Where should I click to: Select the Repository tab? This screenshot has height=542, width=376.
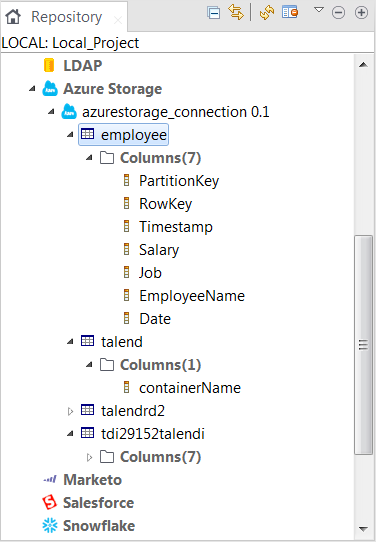(66, 17)
